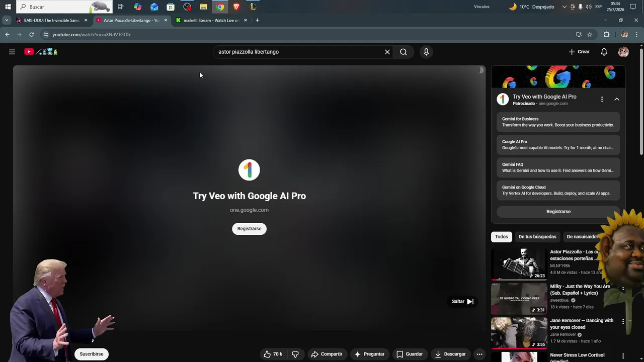644x362 pixels.
Task: Open the Jane Remover 3:55 video thumbnail
Action: coord(519,333)
